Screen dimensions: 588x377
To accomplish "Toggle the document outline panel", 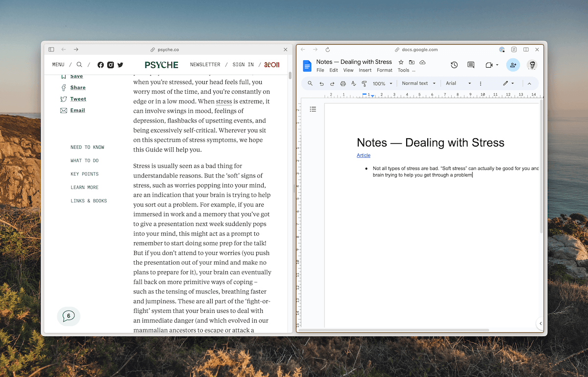I will [x=313, y=109].
